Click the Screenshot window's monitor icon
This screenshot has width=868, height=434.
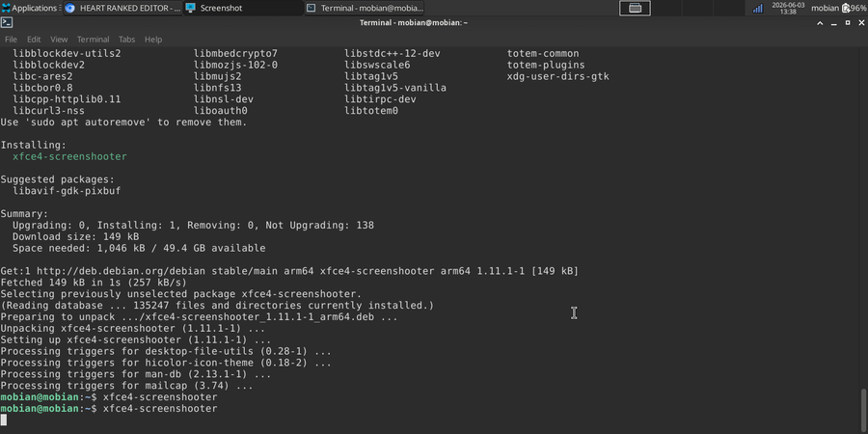190,8
